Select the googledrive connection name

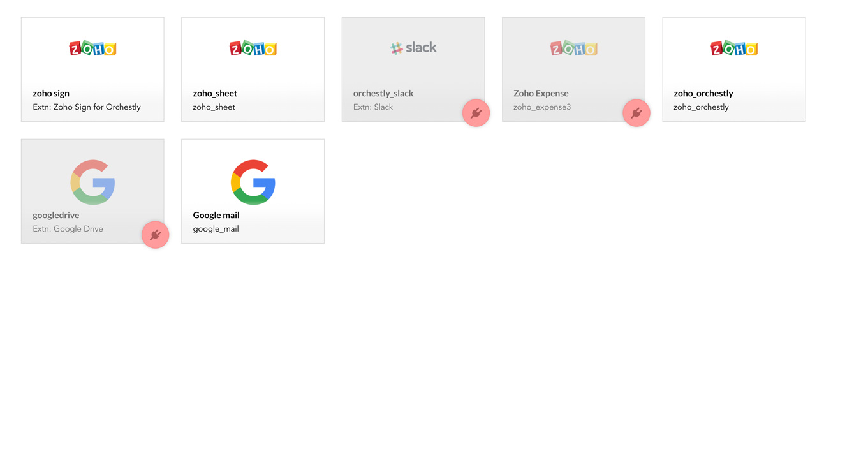(x=56, y=215)
